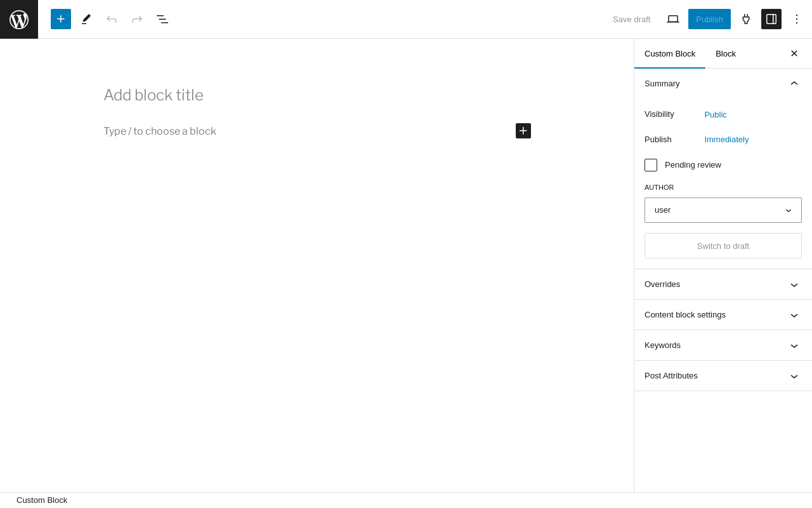
Task: Switch to the Block tab
Action: (x=726, y=53)
